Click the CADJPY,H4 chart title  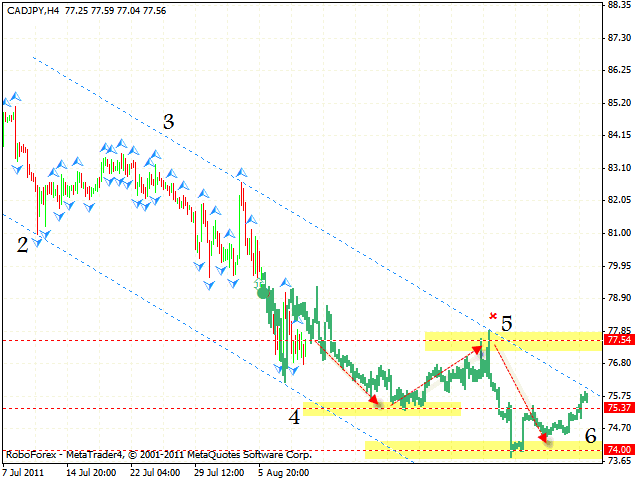(x=32, y=7)
